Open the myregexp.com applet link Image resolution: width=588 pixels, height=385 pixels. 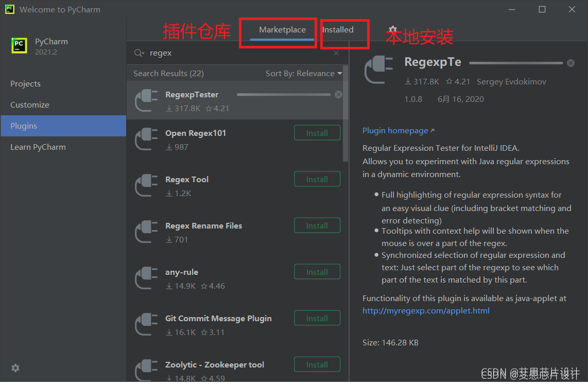click(x=426, y=311)
